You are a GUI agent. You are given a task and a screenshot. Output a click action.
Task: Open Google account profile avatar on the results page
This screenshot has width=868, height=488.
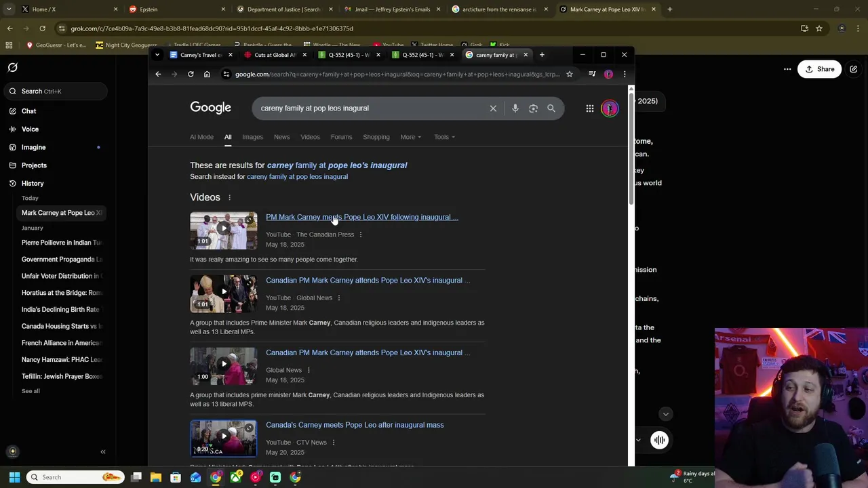pos(610,108)
